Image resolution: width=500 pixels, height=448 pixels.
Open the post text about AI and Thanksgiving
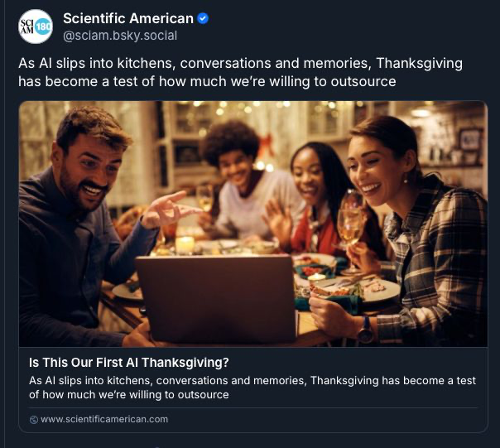pyautogui.click(x=240, y=72)
